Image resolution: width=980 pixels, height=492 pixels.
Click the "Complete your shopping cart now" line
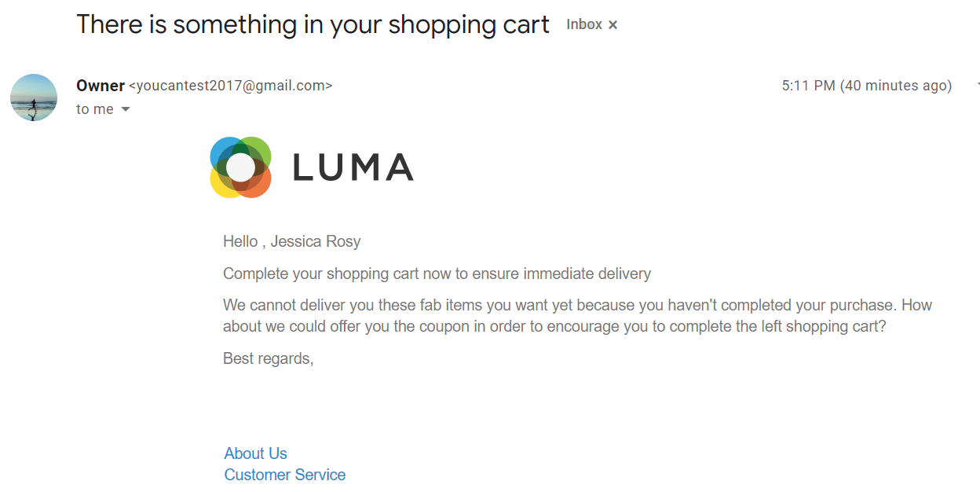(437, 274)
